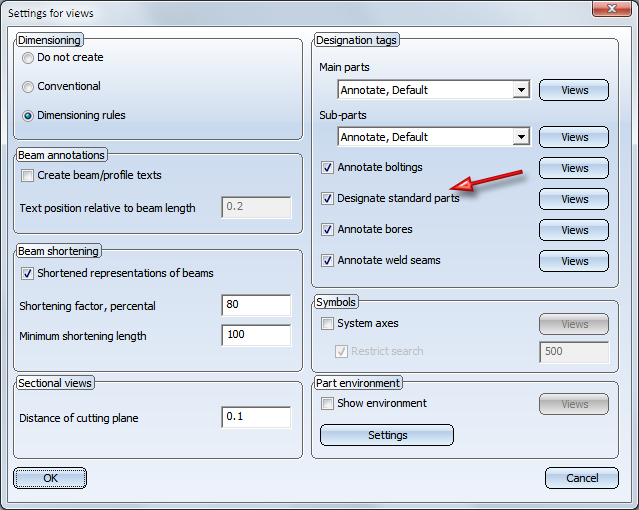The width and height of the screenshot is (639, 510).
Task: Click the 'Sub-parts' label
Action: [343, 115]
